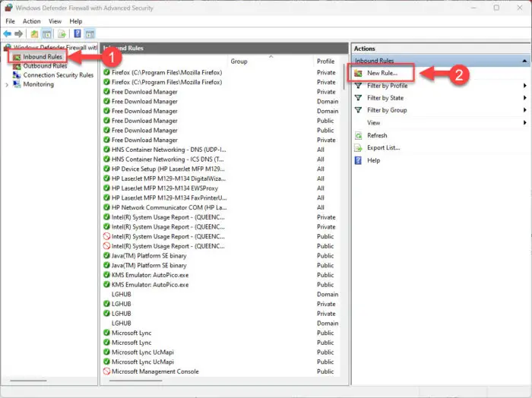Click the rules list vertical scrollbar thumb
The image size is (532, 398).
pyautogui.click(x=344, y=76)
